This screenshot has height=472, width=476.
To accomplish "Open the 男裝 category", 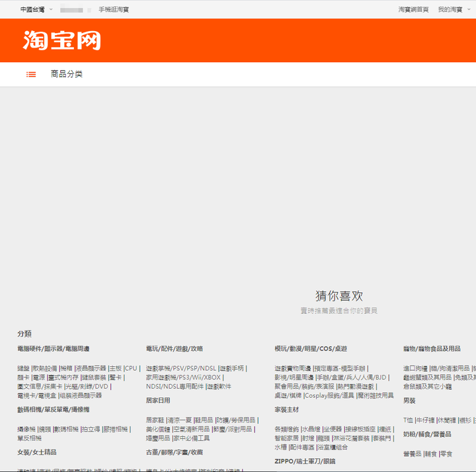I will (x=409, y=401).
